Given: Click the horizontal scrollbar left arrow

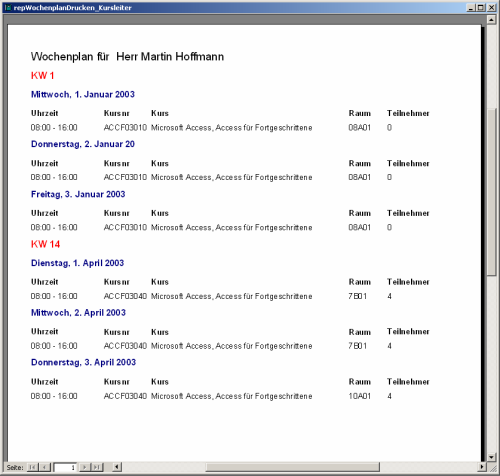Looking at the screenshot, I should 117,467.
